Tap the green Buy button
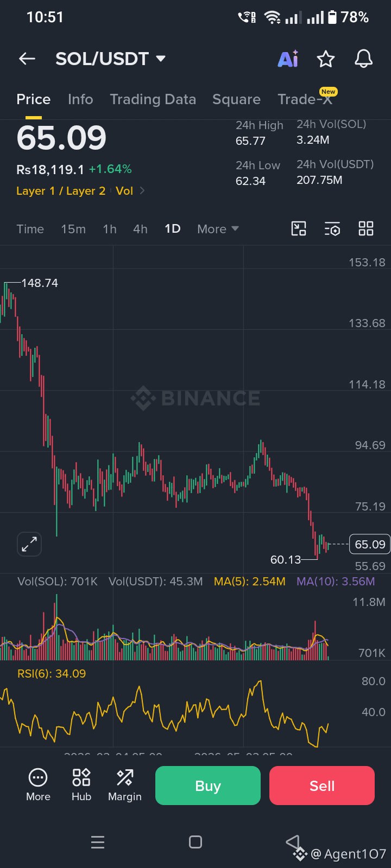The width and height of the screenshot is (391, 868). click(x=208, y=786)
